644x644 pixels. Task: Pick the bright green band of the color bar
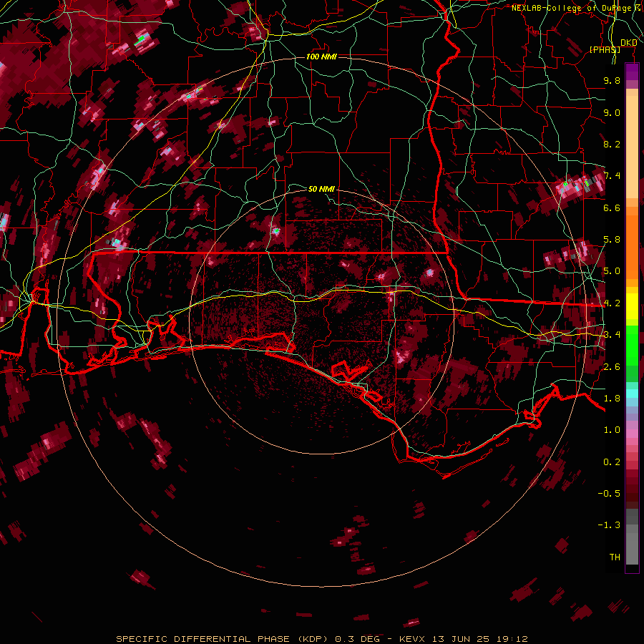click(x=632, y=345)
